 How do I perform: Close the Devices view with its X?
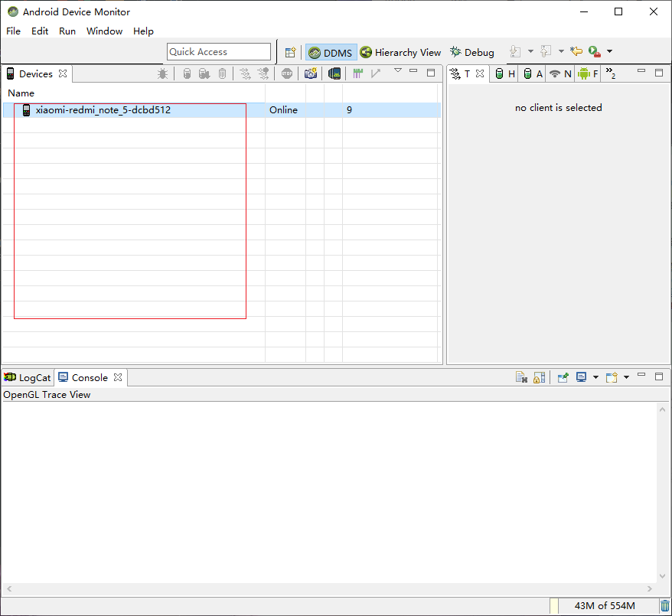pos(63,73)
